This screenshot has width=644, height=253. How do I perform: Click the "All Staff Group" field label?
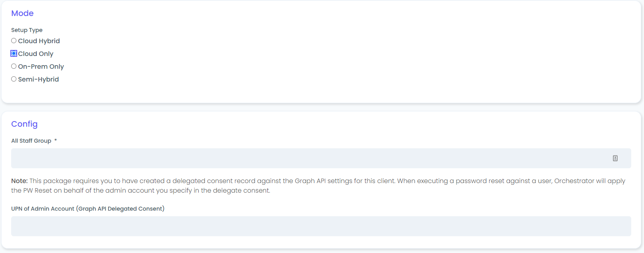point(31,141)
